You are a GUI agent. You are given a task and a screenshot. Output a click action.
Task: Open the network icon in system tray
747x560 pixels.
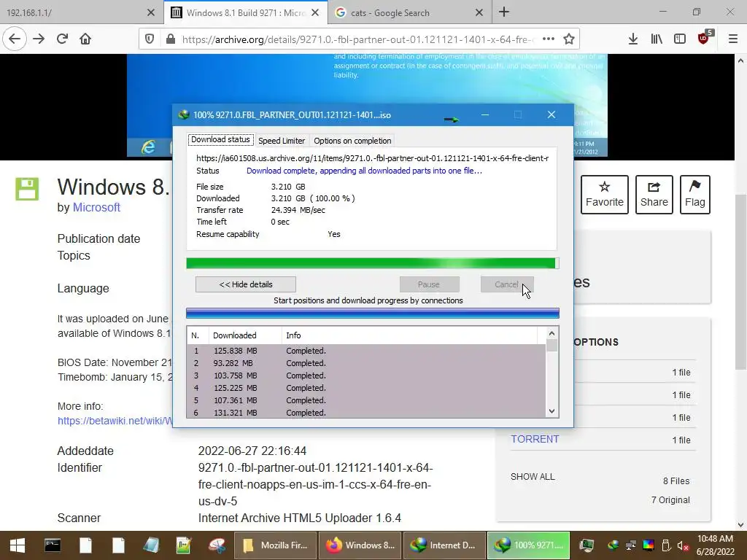(x=631, y=545)
